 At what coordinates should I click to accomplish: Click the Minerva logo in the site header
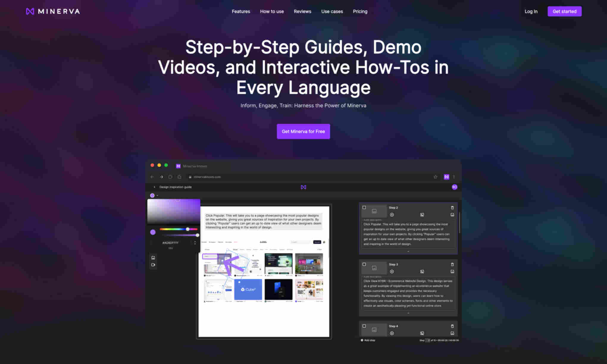(53, 11)
